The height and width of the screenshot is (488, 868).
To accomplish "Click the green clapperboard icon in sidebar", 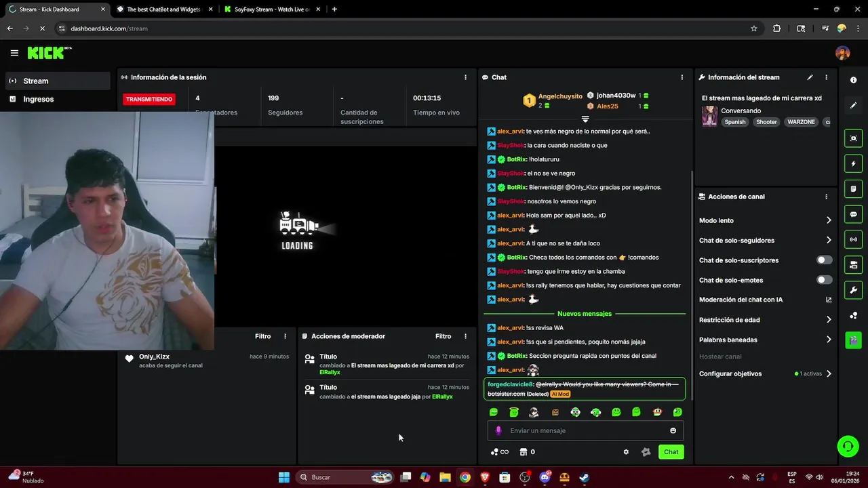I will [x=853, y=340].
